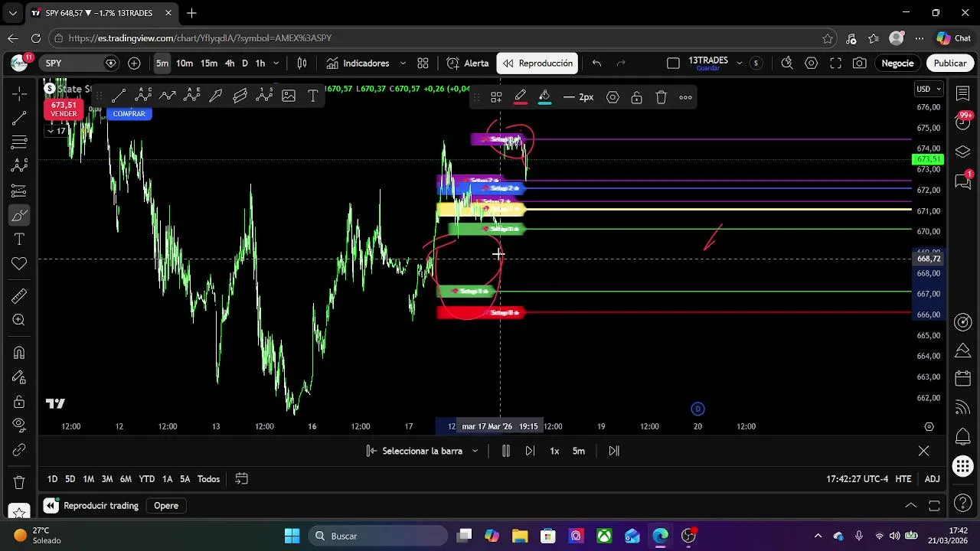Choose the arrow drawing tool in the floating toolbar
The width and height of the screenshot is (980, 551).
(x=216, y=96)
